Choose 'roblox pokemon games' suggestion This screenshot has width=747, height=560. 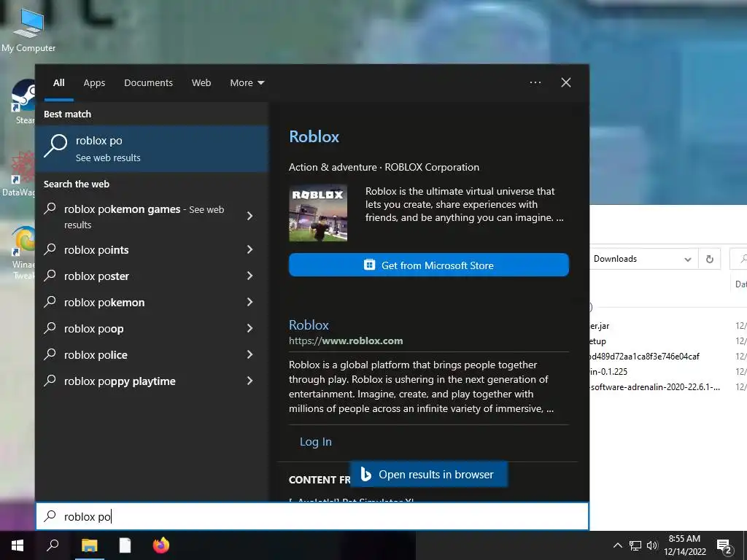point(143,216)
